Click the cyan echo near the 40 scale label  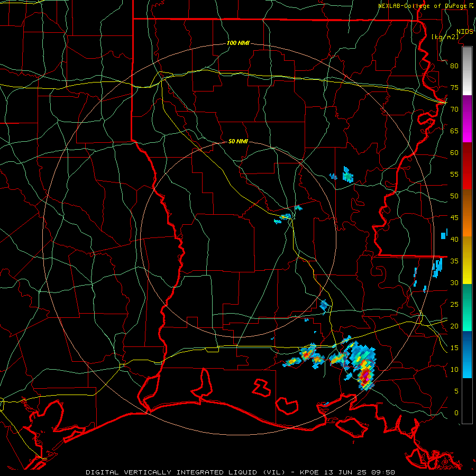444,235
